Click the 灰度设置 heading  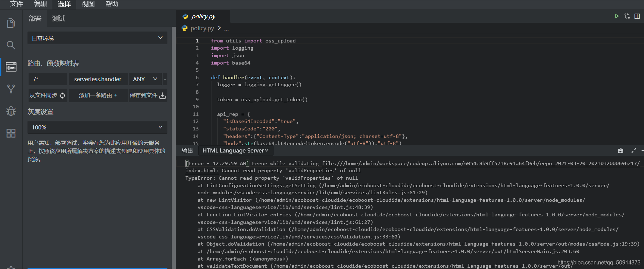coord(40,112)
